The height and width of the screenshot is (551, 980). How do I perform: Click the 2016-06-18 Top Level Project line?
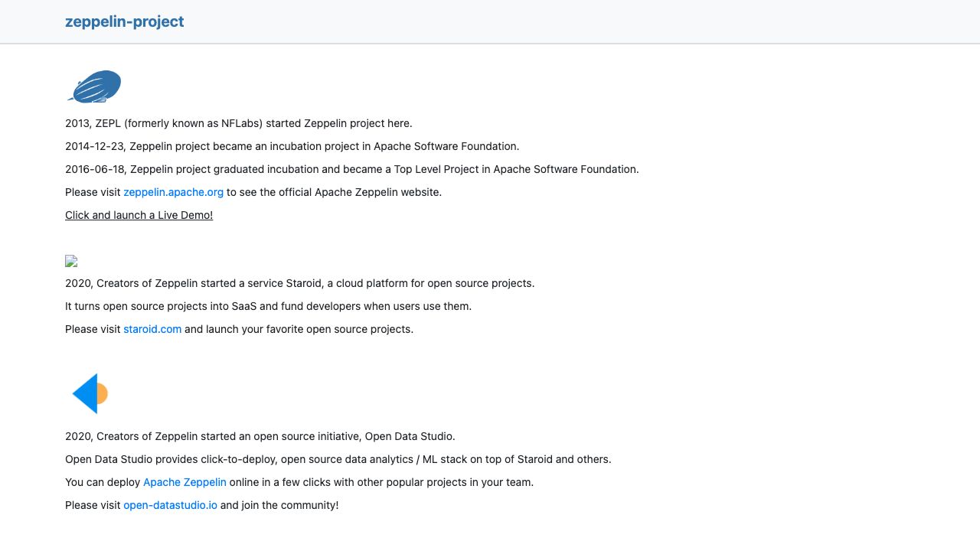pyautogui.click(x=351, y=169)
